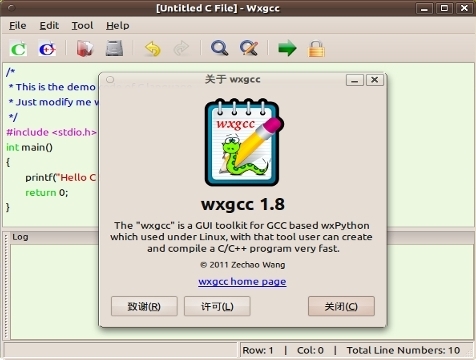The width and height of the screenshot is (476, 360).
Task: Click the Row: 1 status bar entry
Action: 258,350
